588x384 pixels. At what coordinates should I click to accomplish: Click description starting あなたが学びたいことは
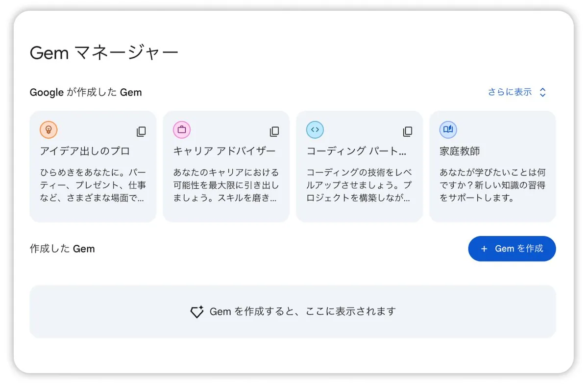pyautogui.click(x=492, y=185)
